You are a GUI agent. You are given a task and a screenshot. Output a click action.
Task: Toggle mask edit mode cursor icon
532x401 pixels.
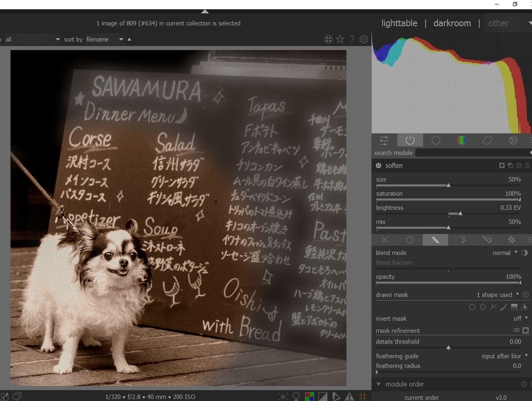tap(525, 307)
